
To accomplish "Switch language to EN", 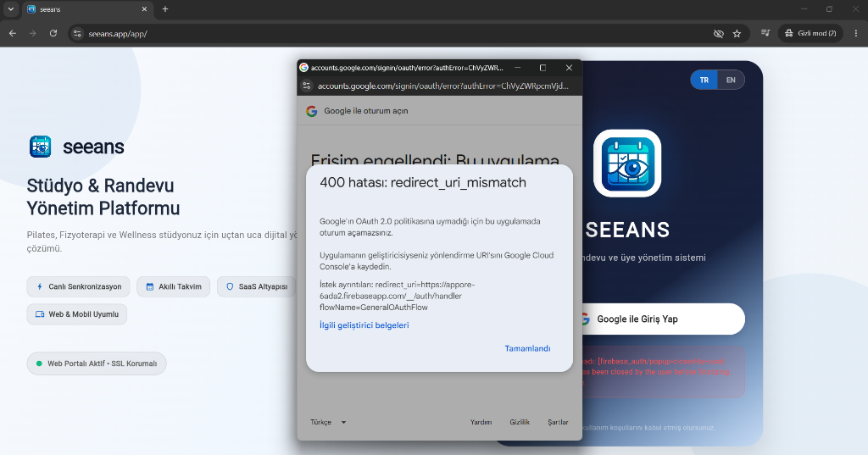I will pyautogui.click(x=731, y=80).
